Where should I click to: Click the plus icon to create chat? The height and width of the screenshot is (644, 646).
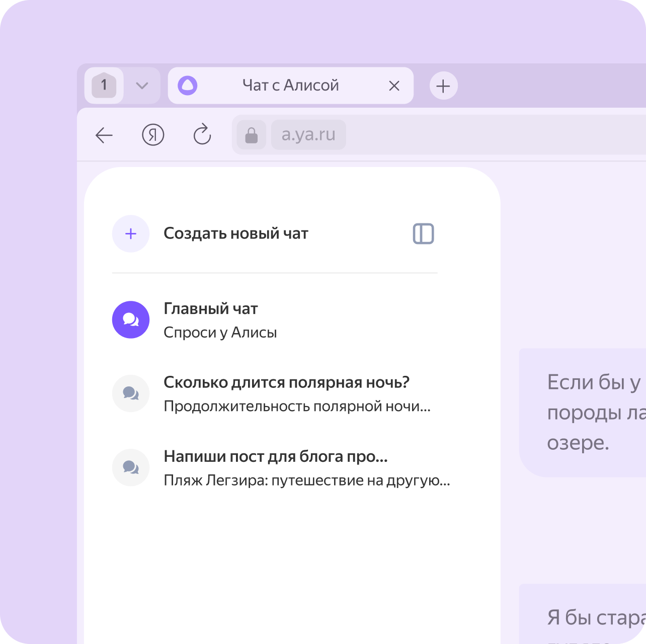point(131,234)
